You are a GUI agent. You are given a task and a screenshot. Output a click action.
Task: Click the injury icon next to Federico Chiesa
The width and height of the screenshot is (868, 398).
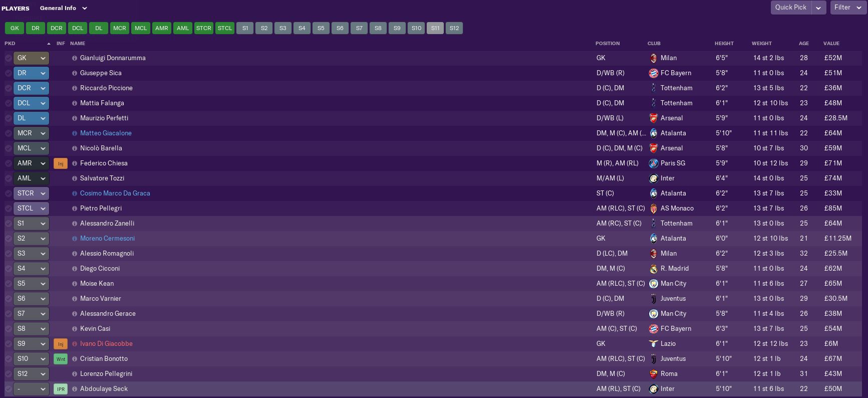coord(61,163)
